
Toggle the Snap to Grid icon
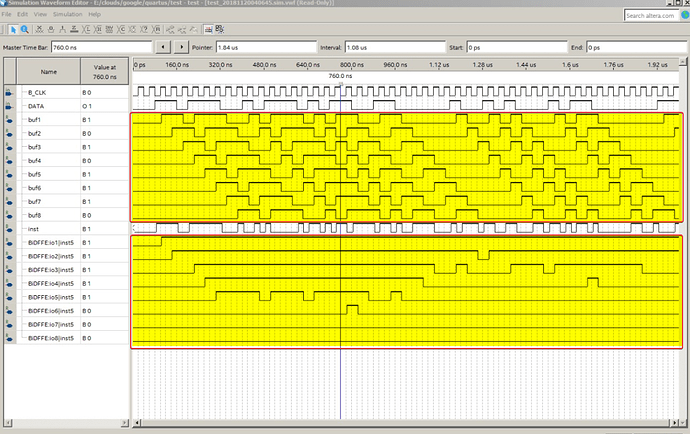pyautogui.click(x=207, y=29)
